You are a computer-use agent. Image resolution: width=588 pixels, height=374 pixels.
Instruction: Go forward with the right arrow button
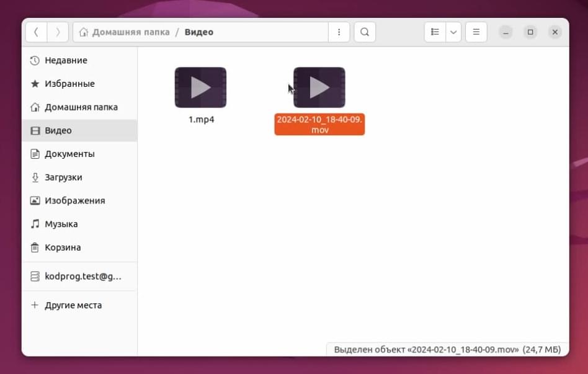58,32
